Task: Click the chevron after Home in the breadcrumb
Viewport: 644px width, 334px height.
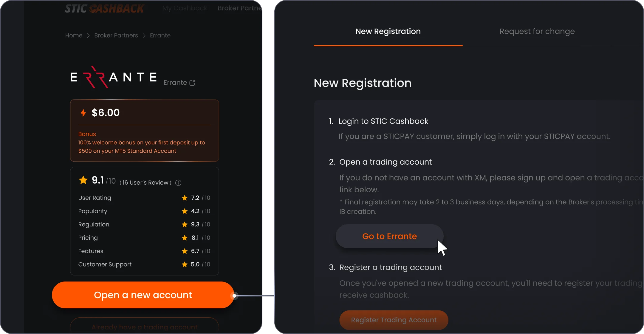Action: pos(88,35)
